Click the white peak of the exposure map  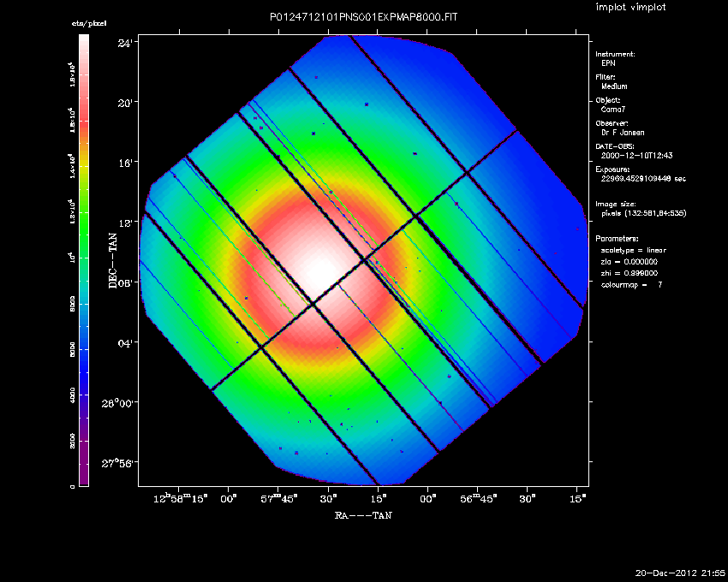click(x=320, y=271)
